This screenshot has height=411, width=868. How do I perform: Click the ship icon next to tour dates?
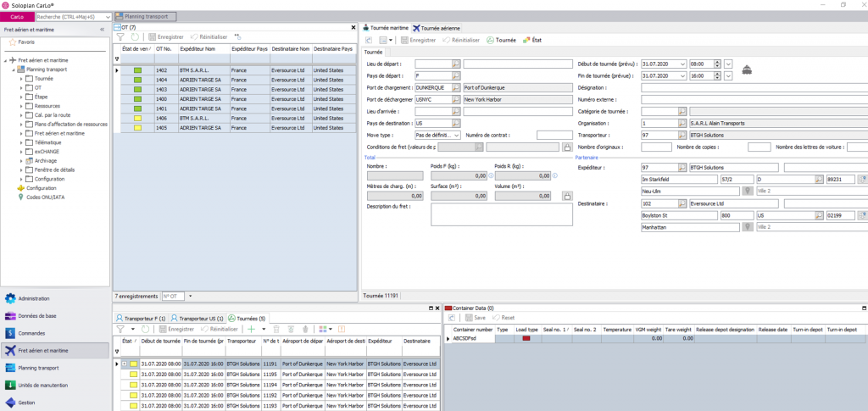pos(747,69)
